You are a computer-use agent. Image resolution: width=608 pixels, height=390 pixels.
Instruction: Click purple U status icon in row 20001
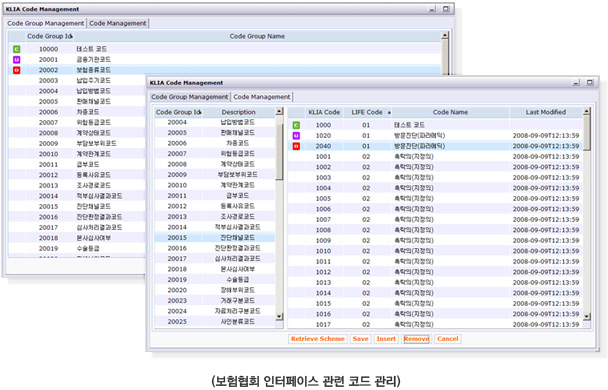16,60
